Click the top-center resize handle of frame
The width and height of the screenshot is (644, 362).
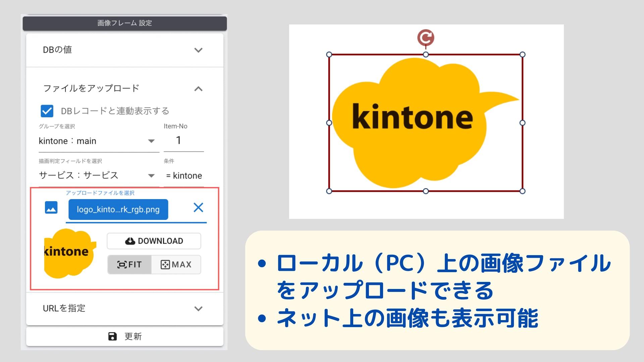click(x=426, y=55)
